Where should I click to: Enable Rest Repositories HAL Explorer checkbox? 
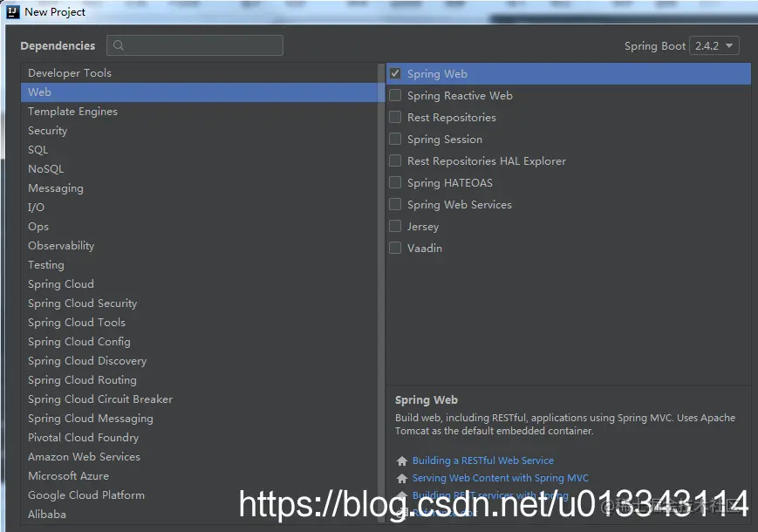pyautogui.click(x=395, y=160)
